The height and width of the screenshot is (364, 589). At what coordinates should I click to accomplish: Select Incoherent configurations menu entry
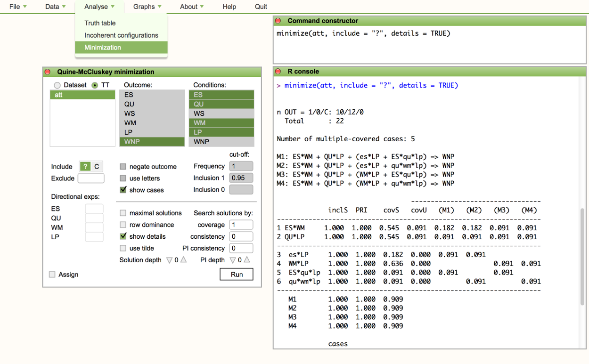tap(121, 35)
